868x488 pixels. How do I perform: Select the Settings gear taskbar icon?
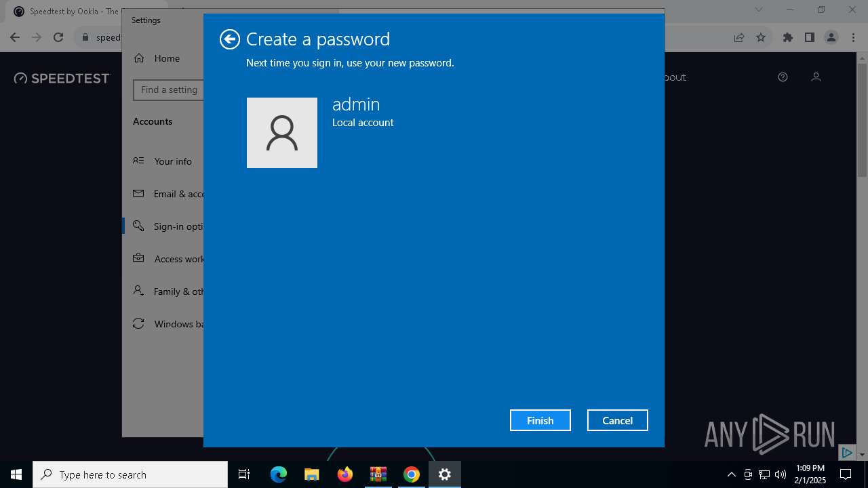(445, 474)
